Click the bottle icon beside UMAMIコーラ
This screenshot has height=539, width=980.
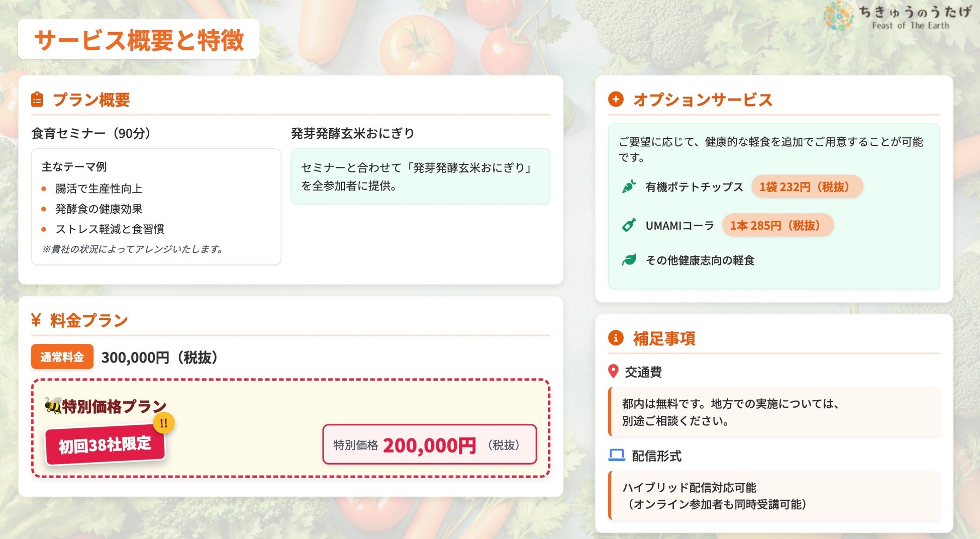click(x=629, y=225)
